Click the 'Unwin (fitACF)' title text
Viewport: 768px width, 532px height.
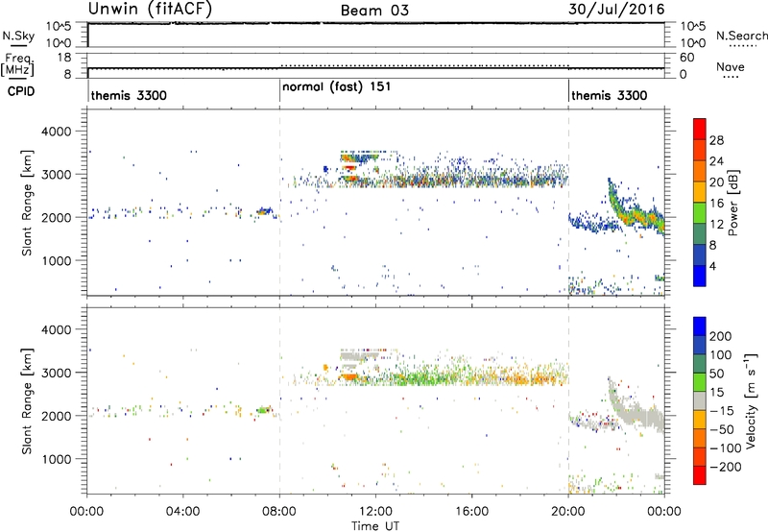click(x=150, y=9)
